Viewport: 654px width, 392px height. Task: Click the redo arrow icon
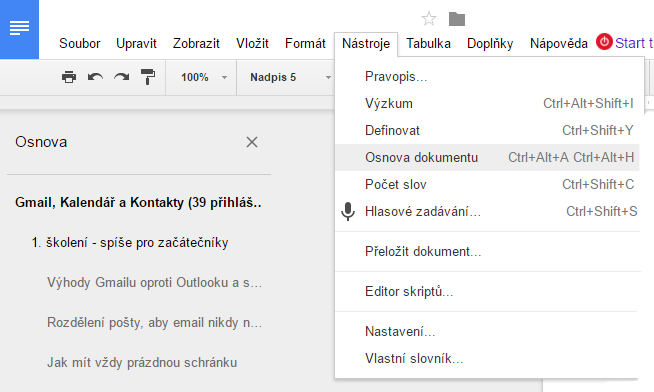pyautogui.click(x=121, y=77)
